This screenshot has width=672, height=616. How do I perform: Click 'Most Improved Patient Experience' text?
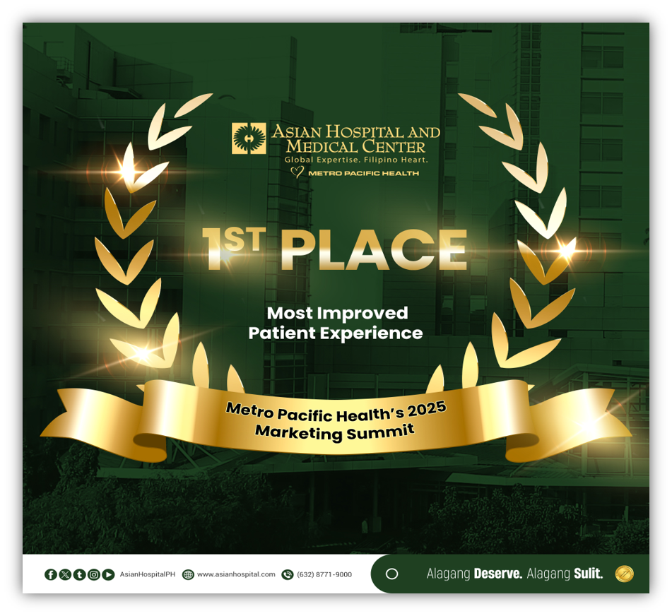click(x=336, y=323)
